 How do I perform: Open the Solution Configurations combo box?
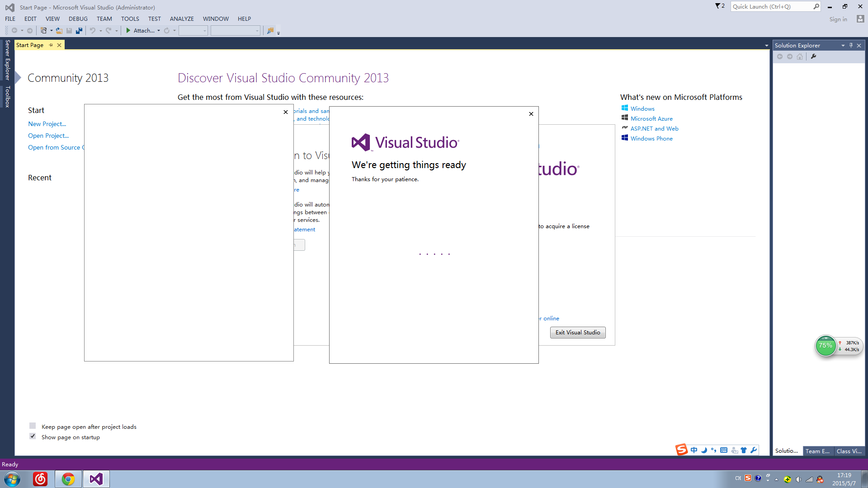(193, 31)
